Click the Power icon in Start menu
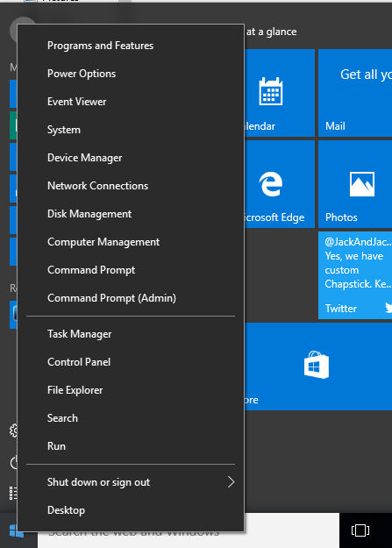The height and width of the screenshot is (548, 392). tap(13, 463)
